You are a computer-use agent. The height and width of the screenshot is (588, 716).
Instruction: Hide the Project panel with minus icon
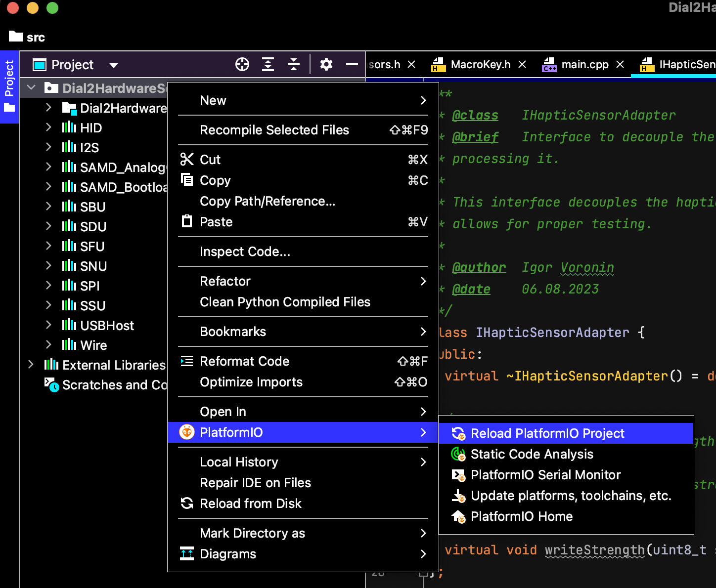352,64
